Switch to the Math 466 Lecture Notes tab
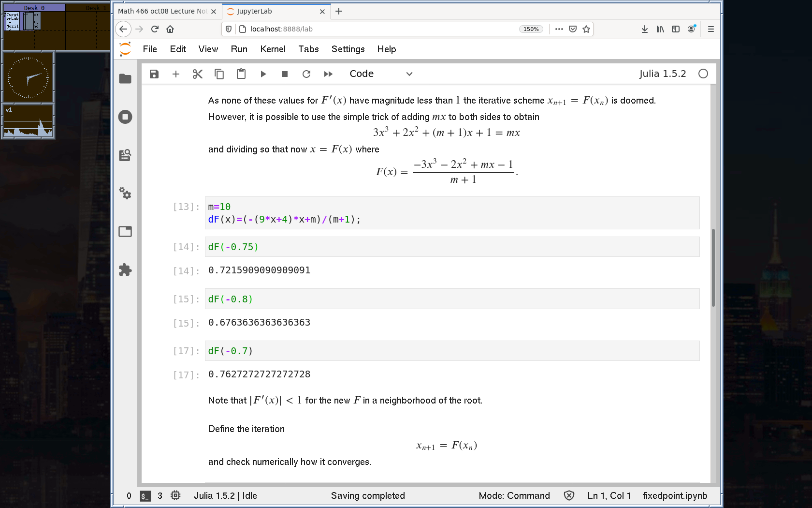 (162, 11)
